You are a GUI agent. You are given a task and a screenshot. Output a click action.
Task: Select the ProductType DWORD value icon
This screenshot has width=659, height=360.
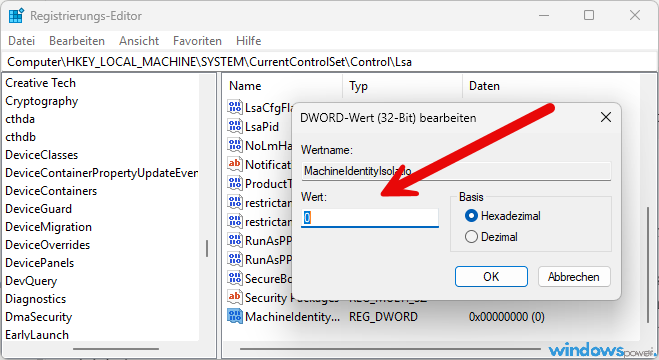click(x=235, y=183)
